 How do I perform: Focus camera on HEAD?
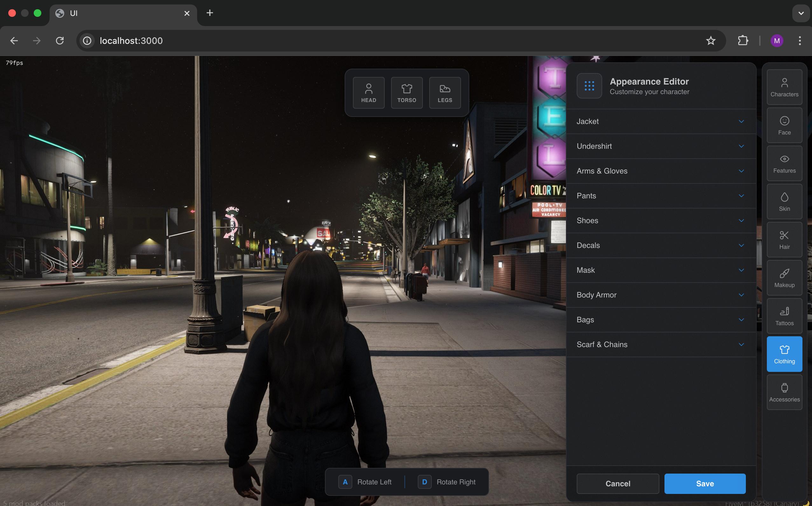point(368,93)
